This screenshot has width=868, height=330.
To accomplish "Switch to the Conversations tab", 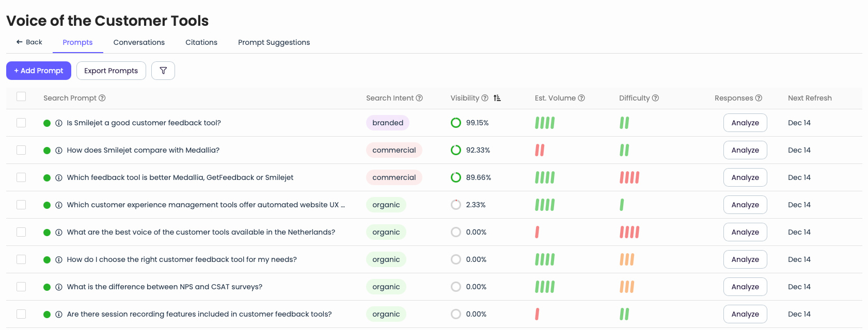I will [139, 42].
